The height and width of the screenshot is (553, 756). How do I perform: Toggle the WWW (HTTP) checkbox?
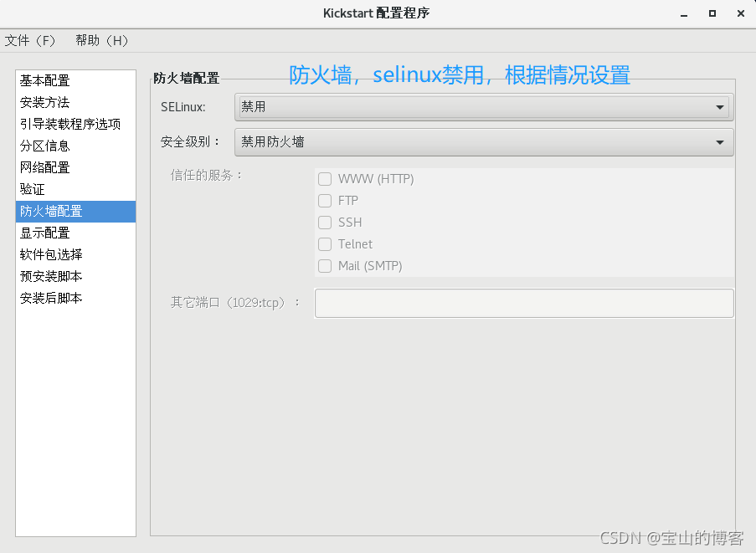click(x=325, y=179)
